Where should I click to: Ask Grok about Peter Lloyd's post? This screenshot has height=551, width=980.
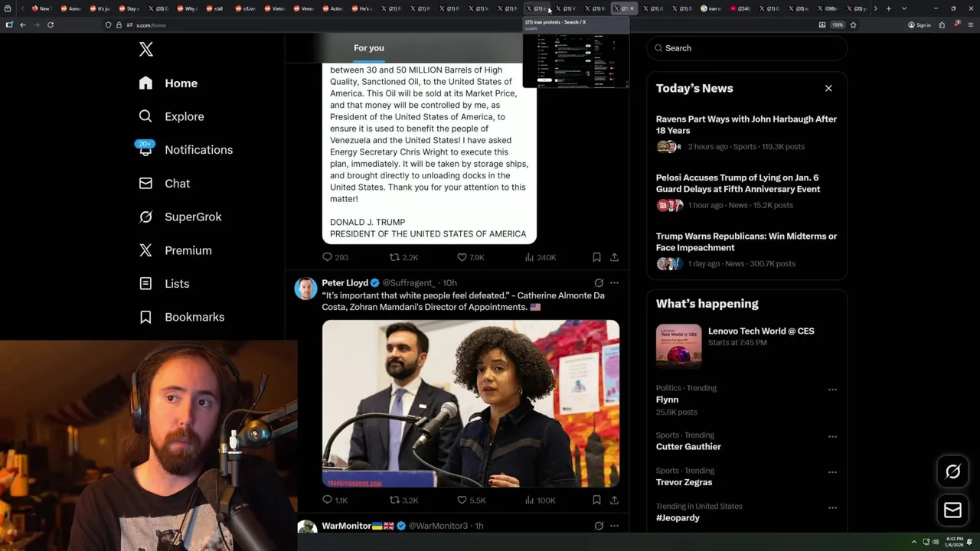tap(599, 283)
